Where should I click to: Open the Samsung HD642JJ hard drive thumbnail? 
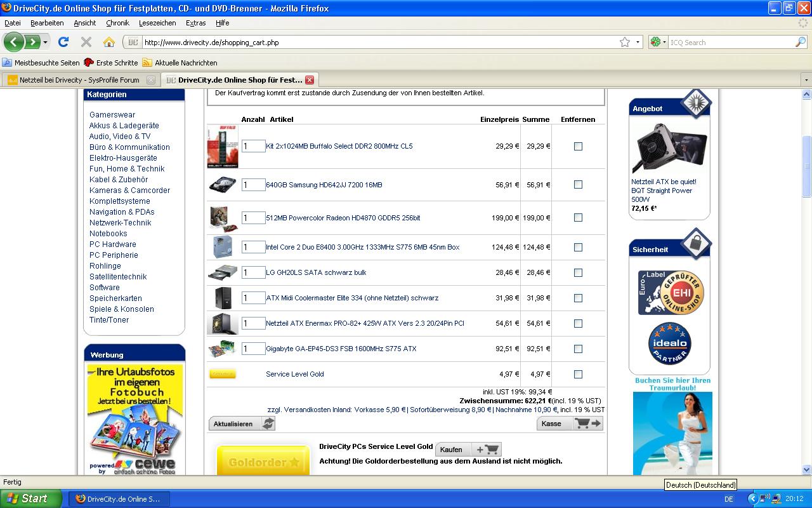(223, 185)
